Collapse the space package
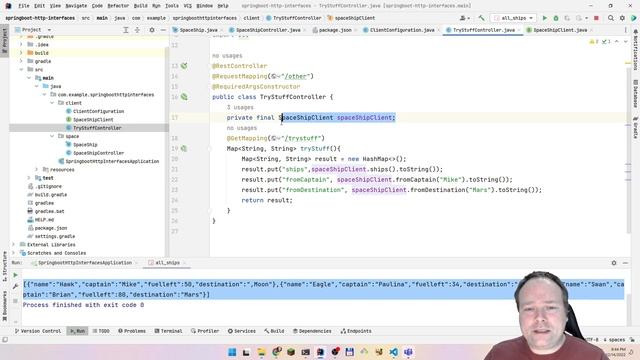The height and width of the screenshot is (360, 640). pyautogui.click(x=52, y=136)
